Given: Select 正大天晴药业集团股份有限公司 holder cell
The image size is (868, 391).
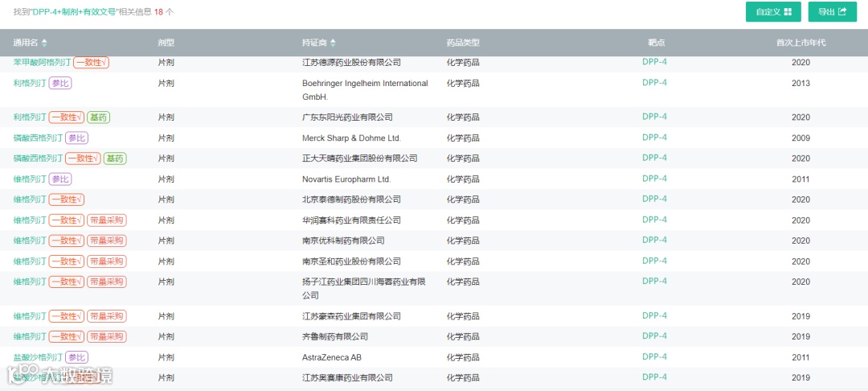Looking at the screenshot, I should [x=360, y=158].
